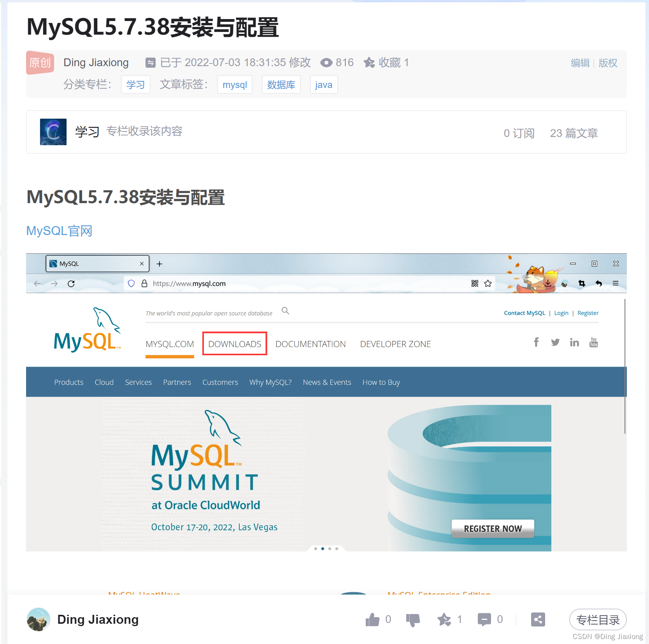Click author name Ding Jiaxiong in header
The image size is (649, 644).
pos(96,63)
